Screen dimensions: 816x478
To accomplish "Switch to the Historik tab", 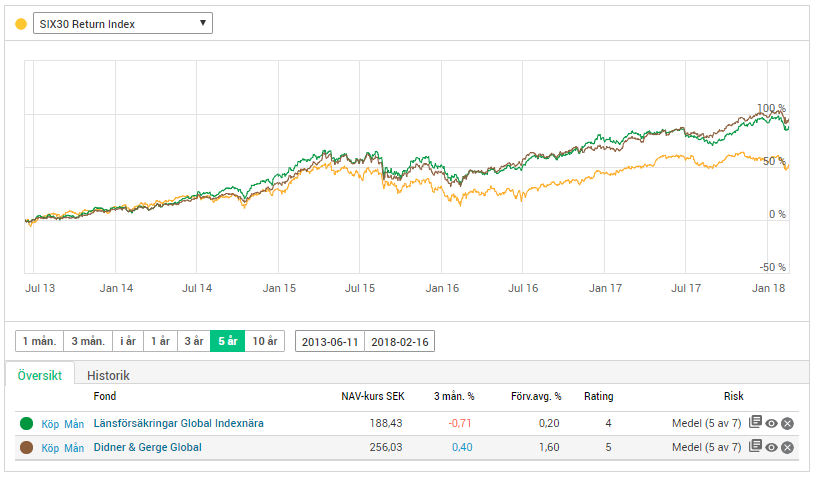I will point(108,375).
